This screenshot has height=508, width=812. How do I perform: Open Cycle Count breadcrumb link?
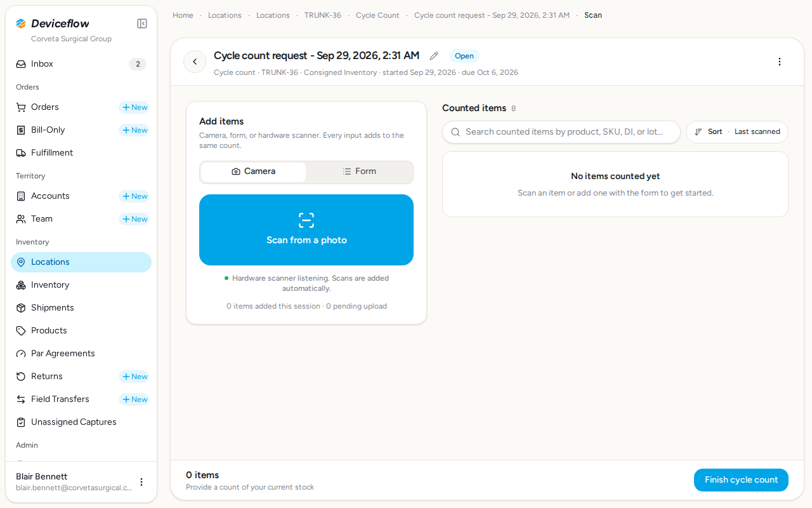point(377,15)
